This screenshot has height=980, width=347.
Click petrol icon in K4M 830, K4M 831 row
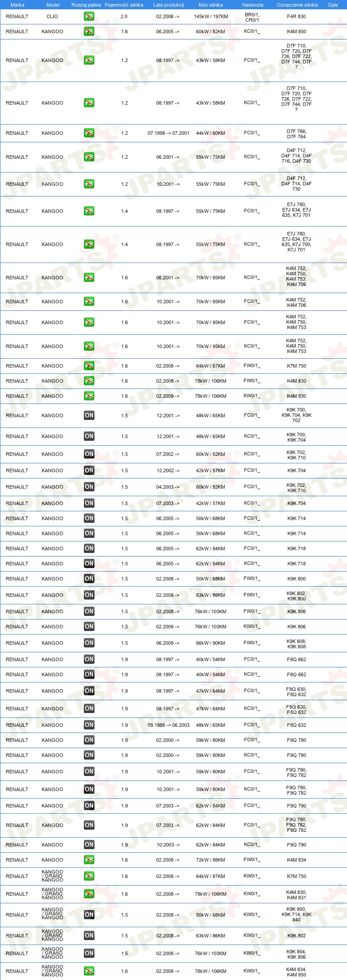89,894
